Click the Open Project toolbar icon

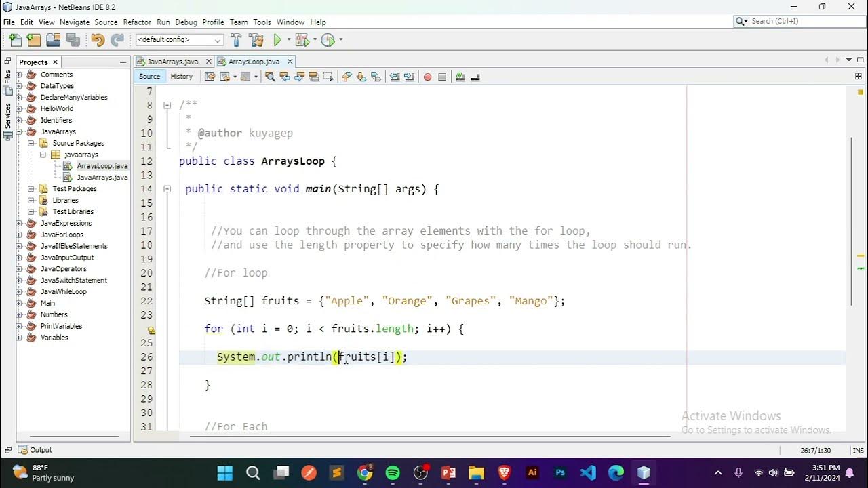pyautogui.click(x=53, y=40)
